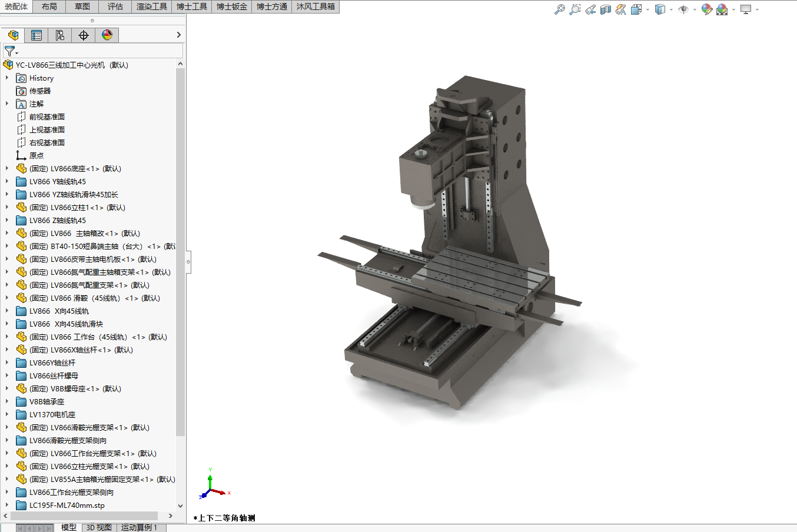The image size is (797, 532).
Task: Expand the manager panel tabs chevron
Action: click(x=179, y=35)
